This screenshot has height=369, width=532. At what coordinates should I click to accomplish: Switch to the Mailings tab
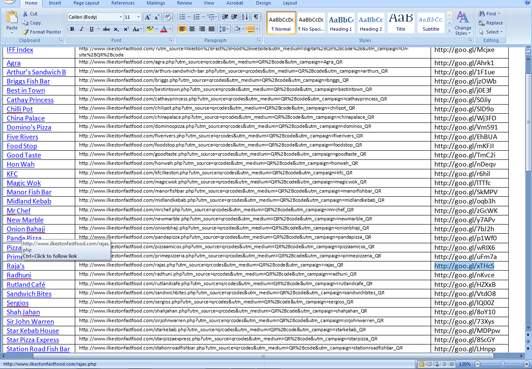(156, 3)
